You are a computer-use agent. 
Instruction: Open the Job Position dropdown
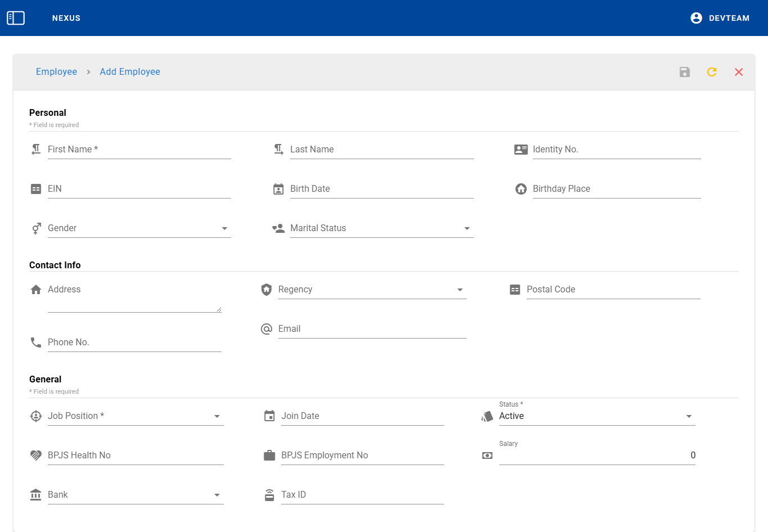tap(135, 416)
